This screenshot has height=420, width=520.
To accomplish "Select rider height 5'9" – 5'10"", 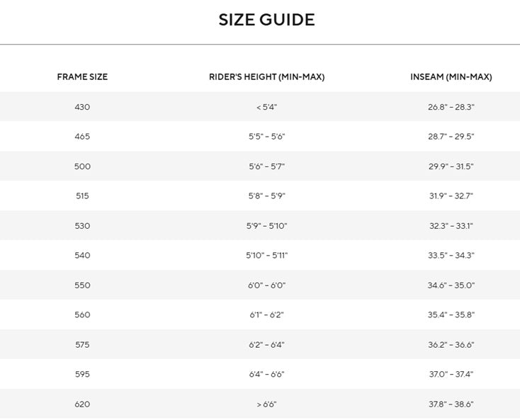I will pyautogui.click(x=266, y=226).
